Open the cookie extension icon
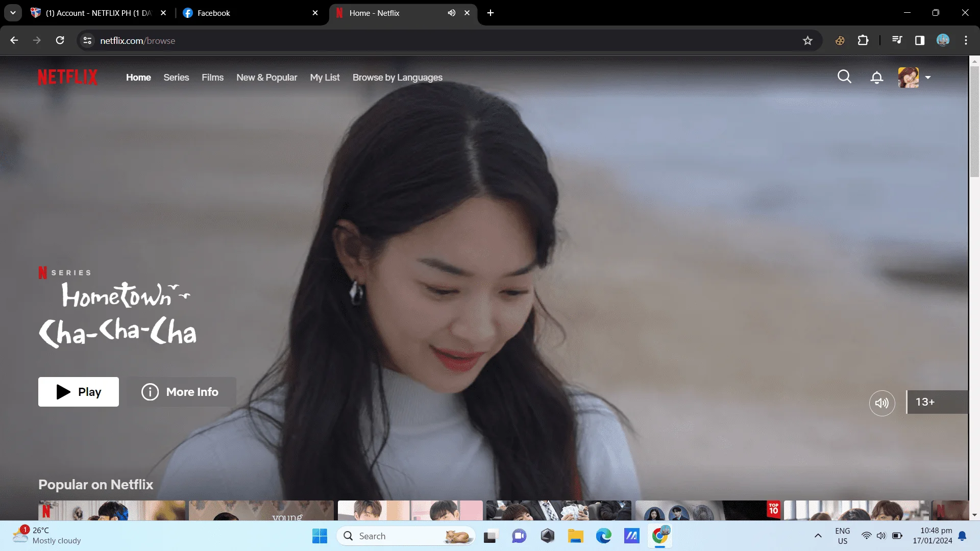 tap(840, 40)
